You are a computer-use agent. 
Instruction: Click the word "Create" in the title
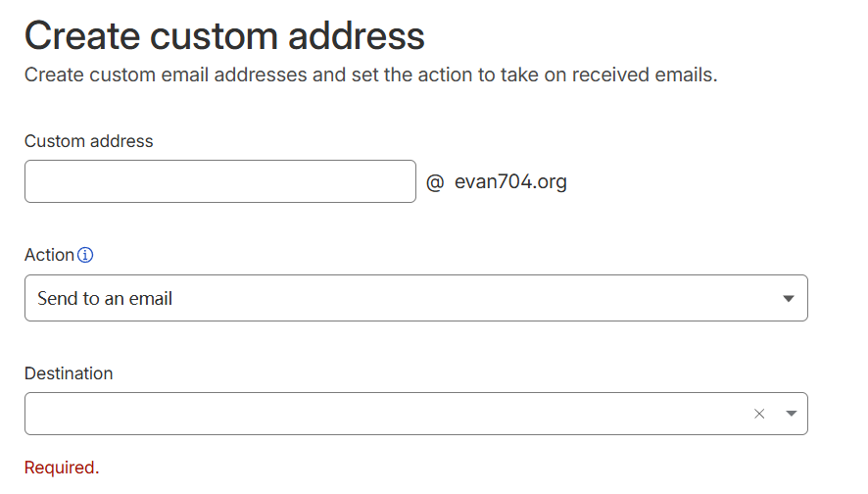[81, 36]
